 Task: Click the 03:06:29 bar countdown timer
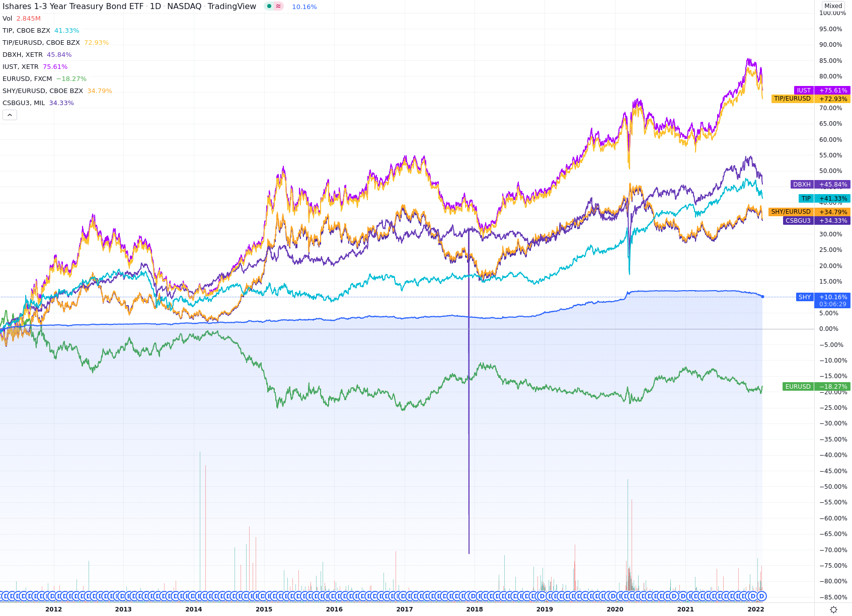tap(832, 304)
